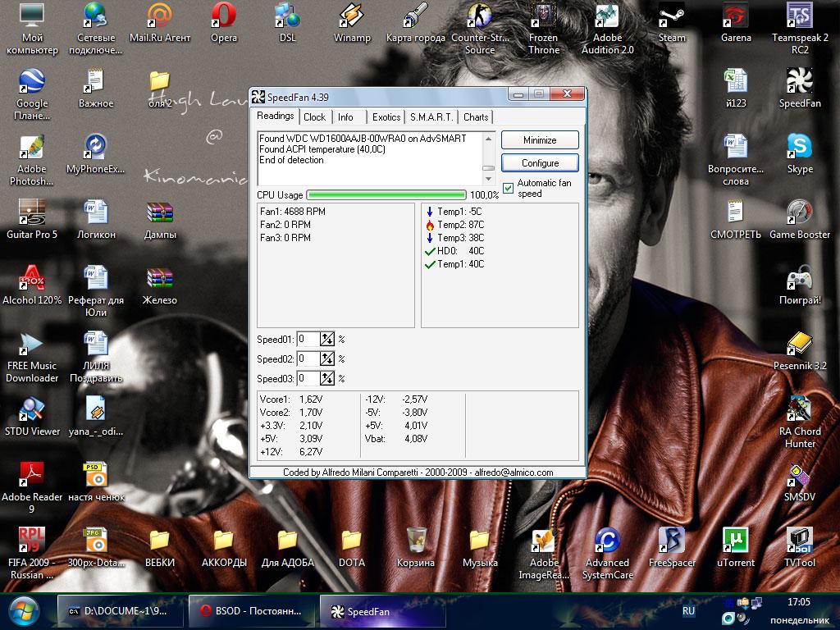840x630 pixels.
Task: Click the Speed02 spinner arrows
Action: click(x=327, y=358)
